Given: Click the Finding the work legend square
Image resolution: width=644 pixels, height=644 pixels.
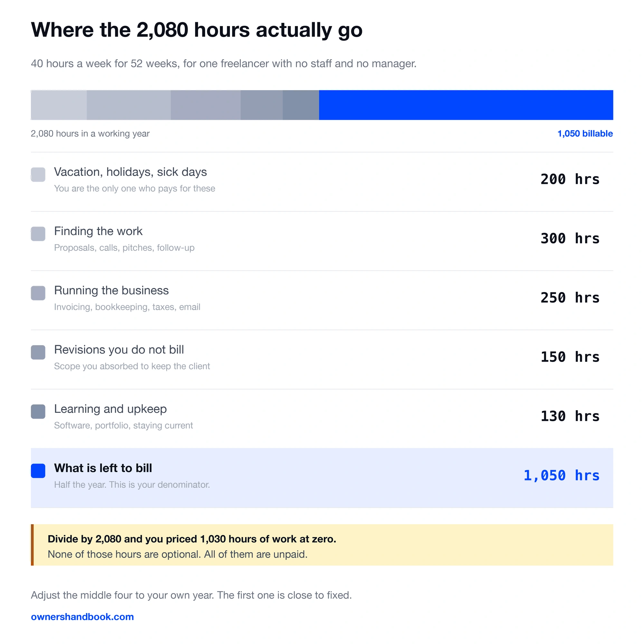Looking at the screenshot, I should (x=38, y=234).
